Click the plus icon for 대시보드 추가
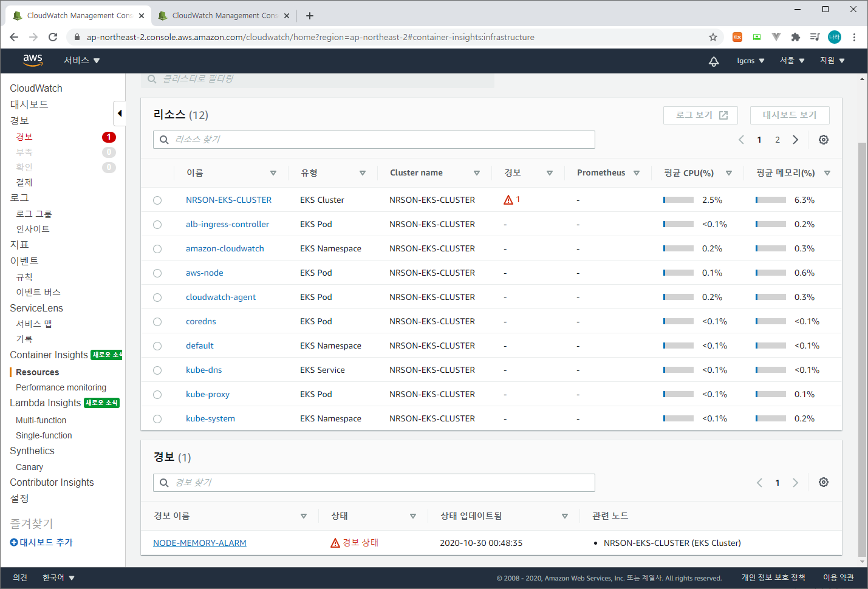The width and height of the screenshot is (868, 589). point(13,542)
